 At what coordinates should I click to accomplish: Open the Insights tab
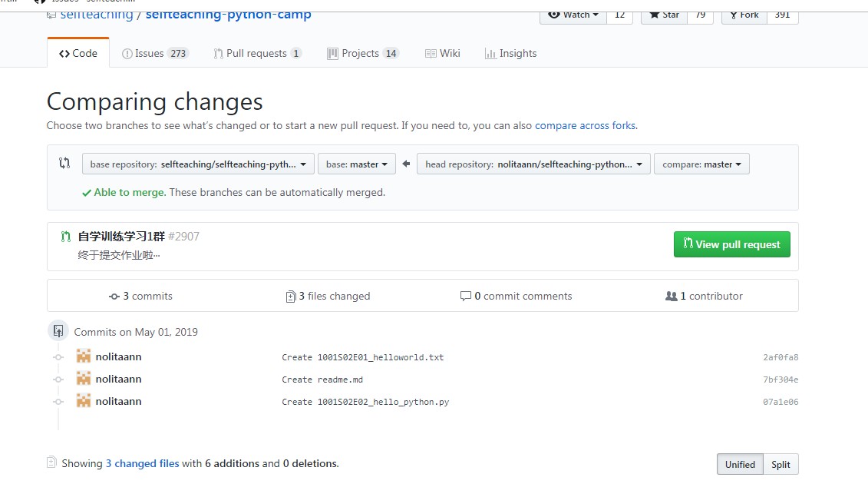click(510, 53)
